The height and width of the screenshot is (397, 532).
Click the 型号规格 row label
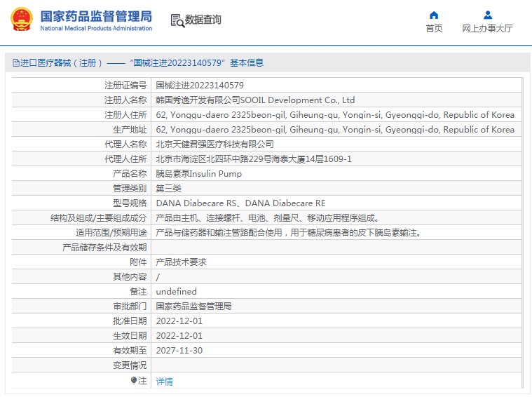coord(130,203)
